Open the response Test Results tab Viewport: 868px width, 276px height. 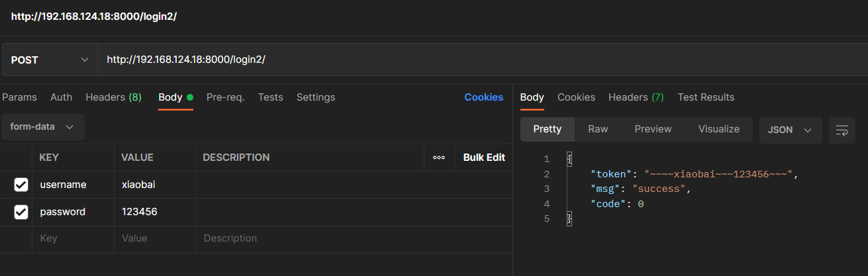tap(706, 97)
